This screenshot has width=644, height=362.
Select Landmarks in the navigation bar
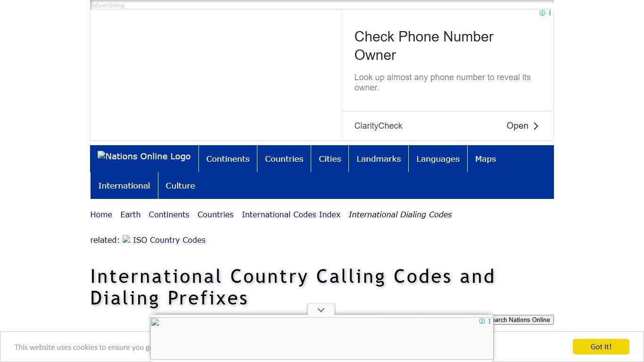(379, 159)
